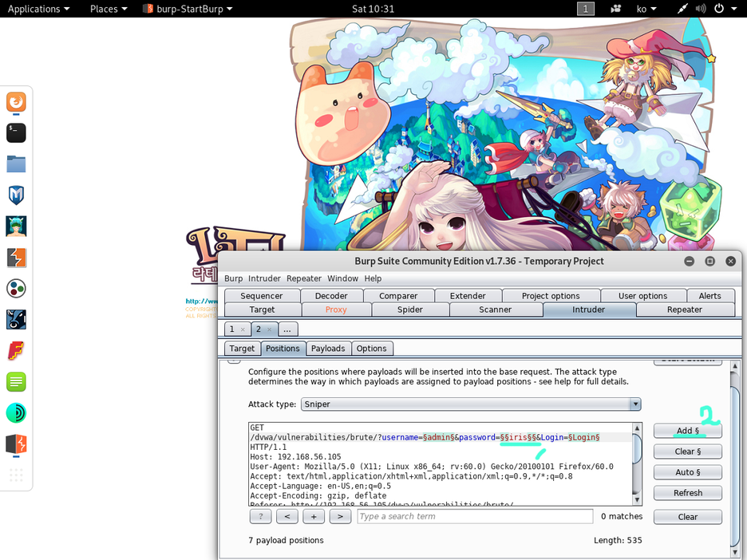Open the red F Faraday dock icon
Viewport: 747px width, 560px height.
pos(16,351)
